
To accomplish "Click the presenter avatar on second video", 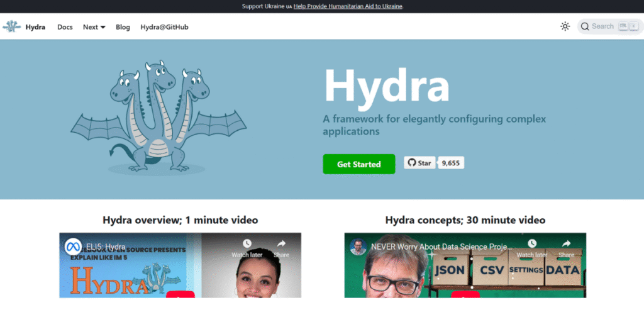I will click(358, 247).
